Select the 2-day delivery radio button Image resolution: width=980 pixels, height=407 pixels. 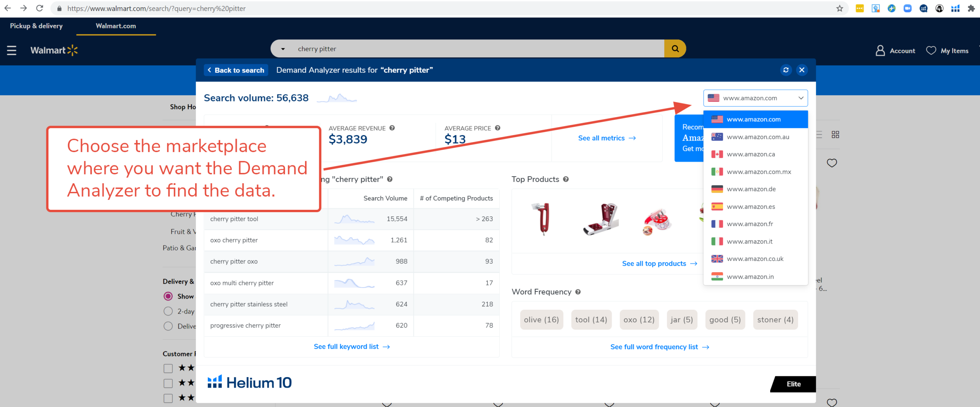[x=168, y=311]
